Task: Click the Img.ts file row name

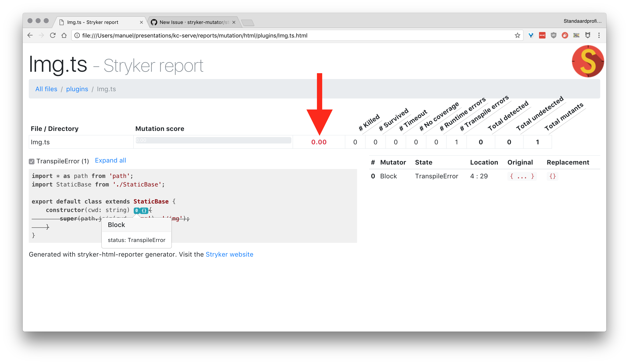Action: (x=40, y=142)
